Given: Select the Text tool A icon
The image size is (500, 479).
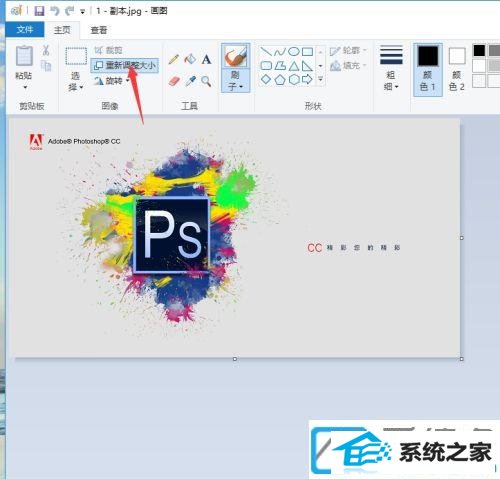Looking at the screenshot, I should click(206, 59).
